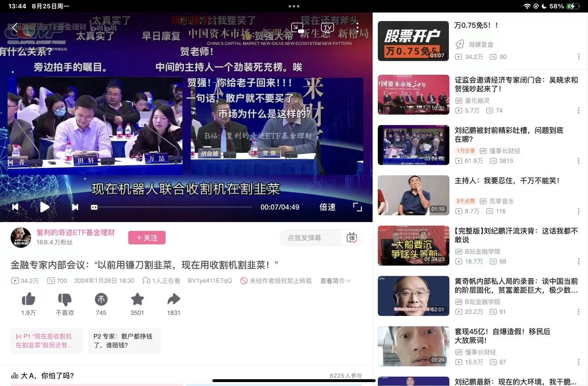
Task: Open uploader 量化幽灵
Action: (x=477, y=101)
